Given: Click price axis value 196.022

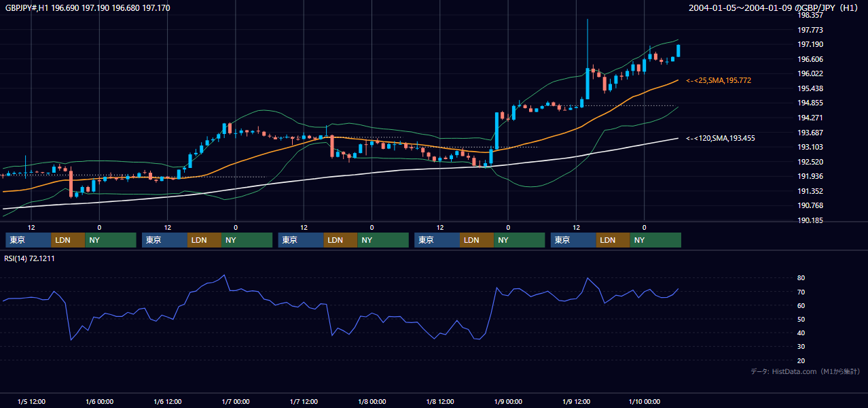Looking at the screenshot, I should click(x=810, y=73).
